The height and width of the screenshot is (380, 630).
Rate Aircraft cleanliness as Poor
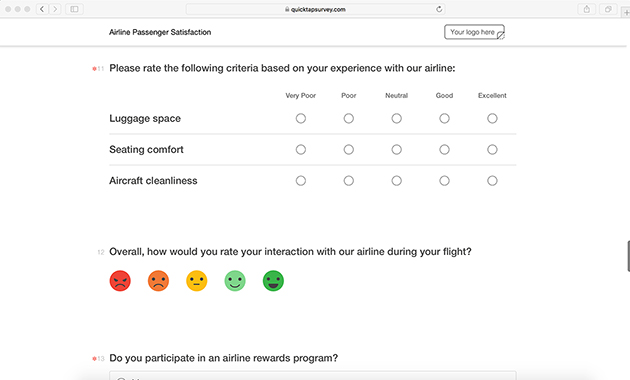pyautogui.click(x=349, y=181)
